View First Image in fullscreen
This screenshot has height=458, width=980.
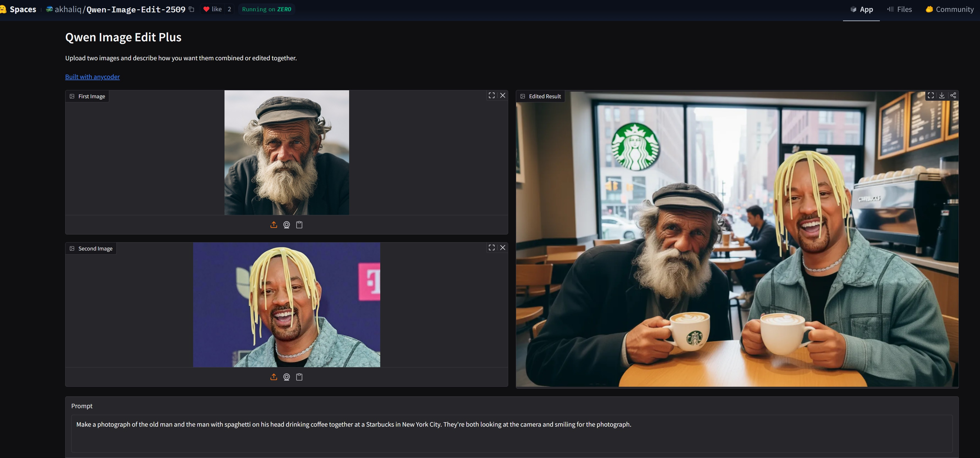click(492, 95)
